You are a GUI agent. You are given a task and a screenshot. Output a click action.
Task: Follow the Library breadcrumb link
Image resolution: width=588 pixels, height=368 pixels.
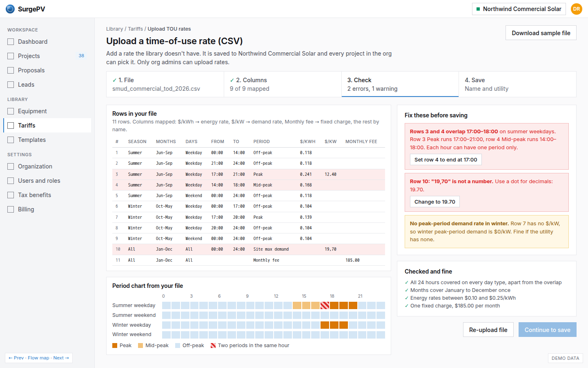coord(114,29)
